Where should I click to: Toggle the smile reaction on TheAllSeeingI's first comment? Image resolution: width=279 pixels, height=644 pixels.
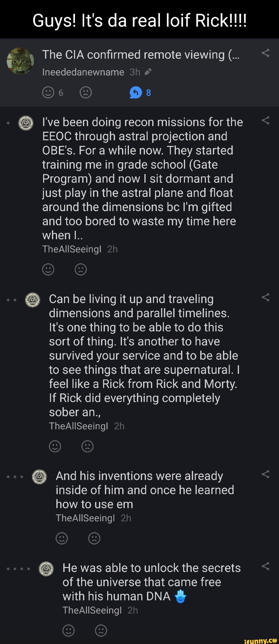pyautogui.click(x=48, y=269)
